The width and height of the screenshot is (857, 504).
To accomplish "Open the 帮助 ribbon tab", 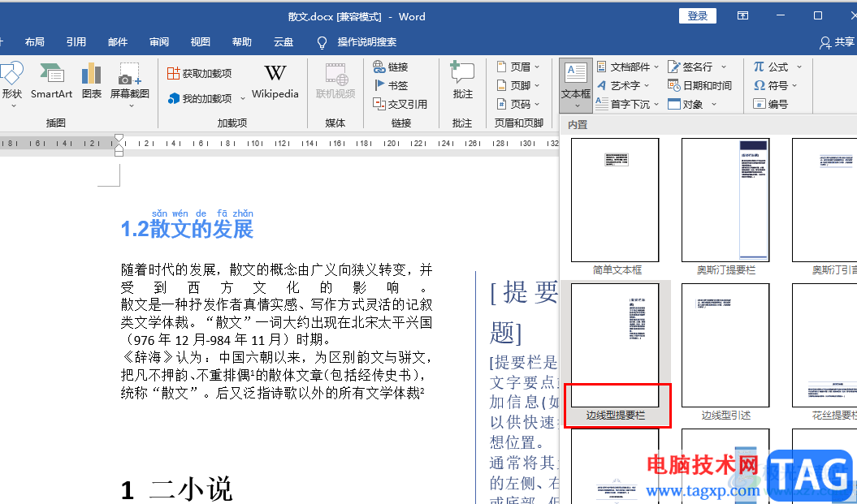I will [x=242, y=42].
